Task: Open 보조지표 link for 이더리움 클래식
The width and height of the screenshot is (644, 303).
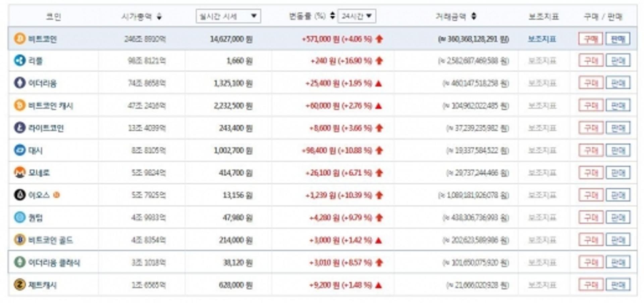Action: (542, 262)
